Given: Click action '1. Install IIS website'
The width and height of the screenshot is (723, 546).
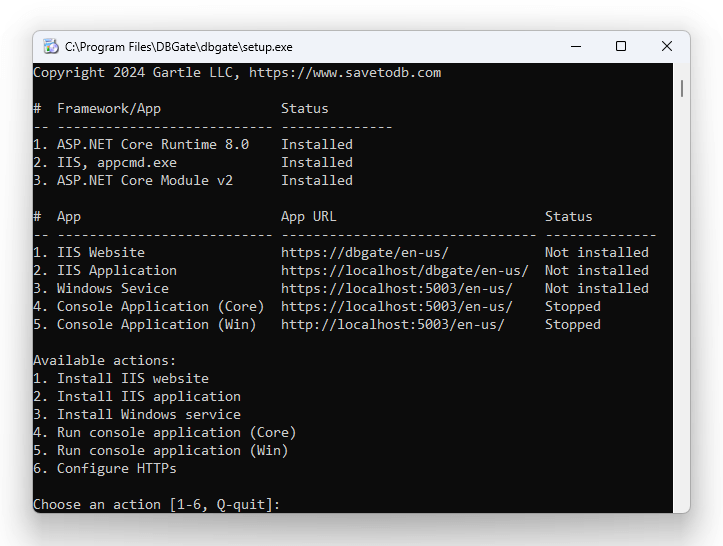Looking at the screenshot, I should click(121, 379).
